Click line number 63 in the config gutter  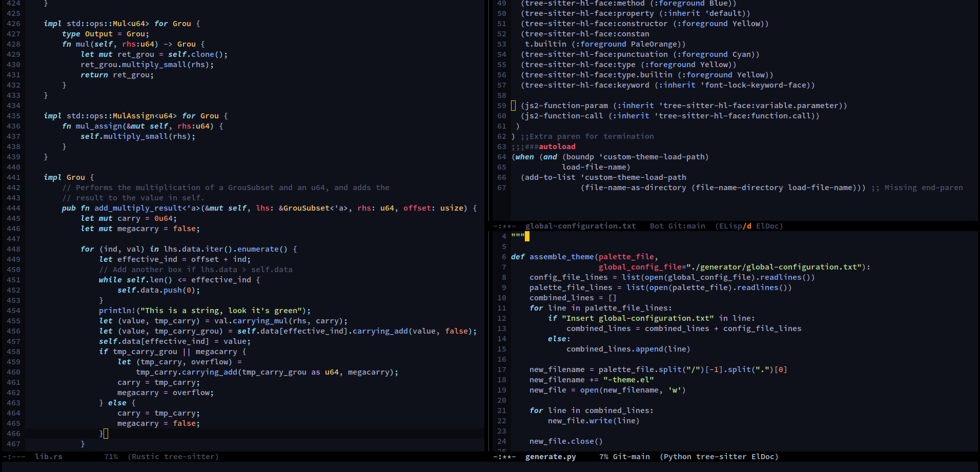[501, 147]
